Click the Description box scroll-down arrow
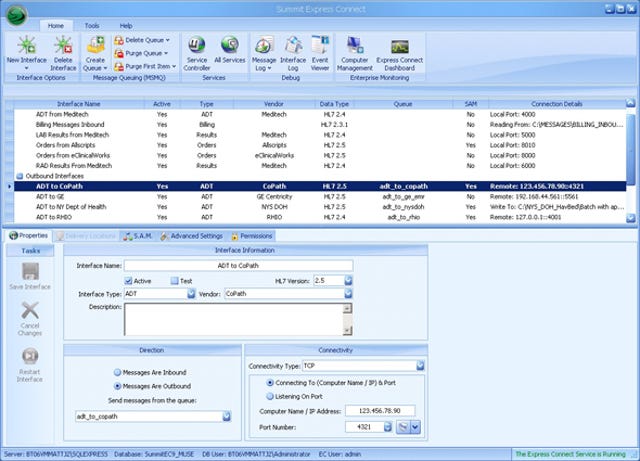This screenshot has width=640, height=461. (347, 330)
